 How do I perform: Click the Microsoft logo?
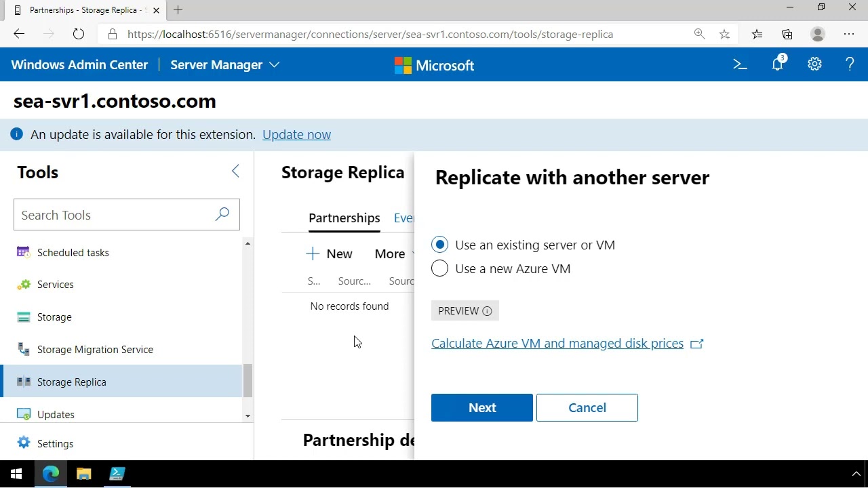tap(434, 65)
